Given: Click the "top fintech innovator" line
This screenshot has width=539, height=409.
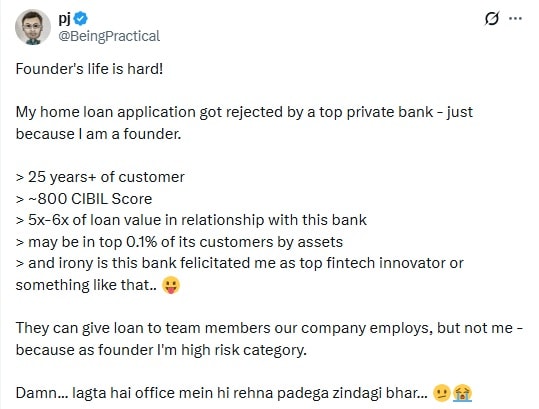Looking at the screenshot, I should [240, 263].
